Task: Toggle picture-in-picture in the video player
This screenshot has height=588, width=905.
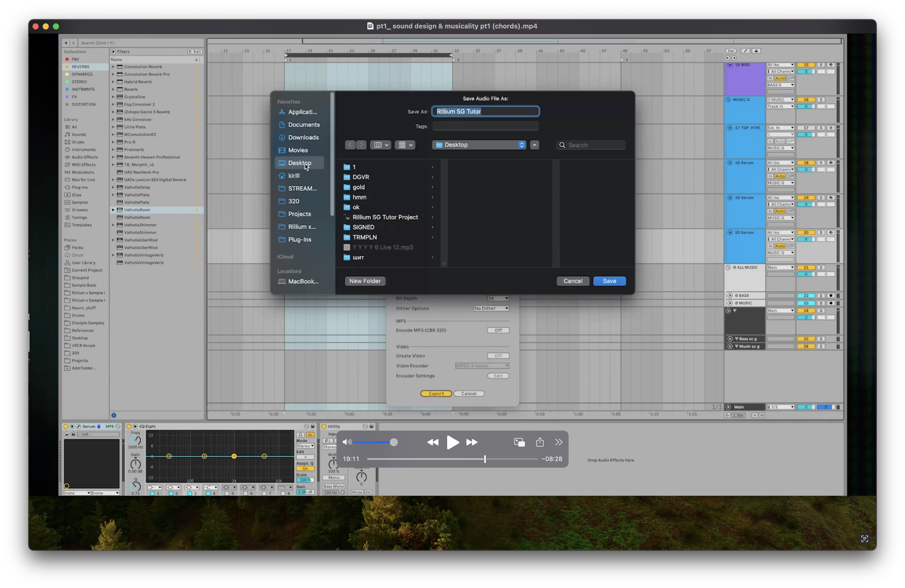Action: 519,442
